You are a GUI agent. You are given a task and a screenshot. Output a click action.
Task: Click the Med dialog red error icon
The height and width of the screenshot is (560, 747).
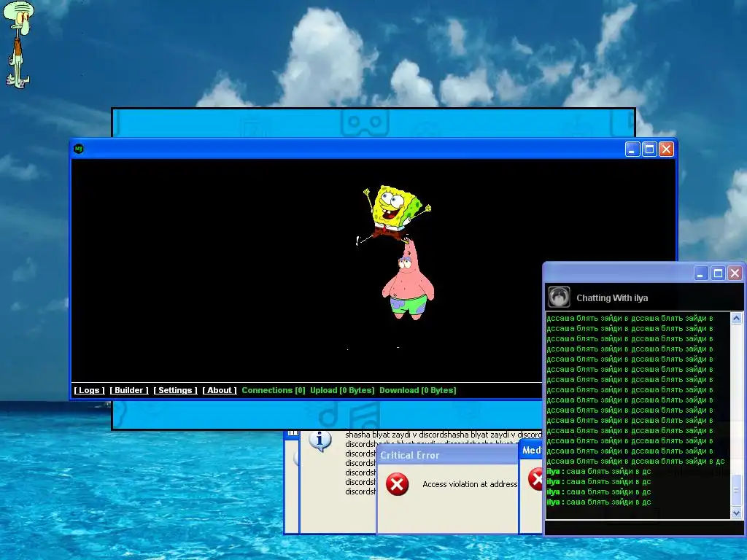536,478
